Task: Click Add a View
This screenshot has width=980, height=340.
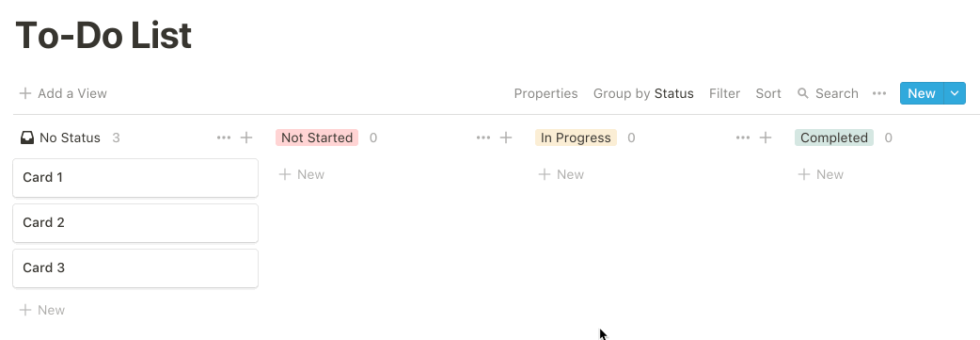Action: pos(63,93)
